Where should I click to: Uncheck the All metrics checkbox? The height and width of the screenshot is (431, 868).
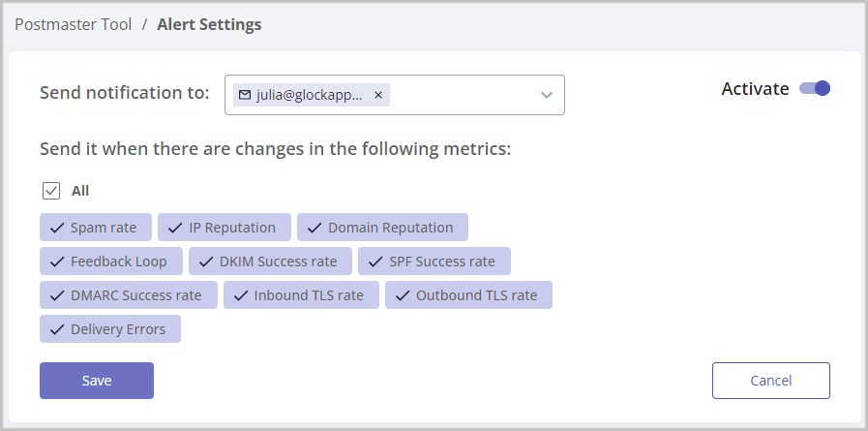pos(51,191)
